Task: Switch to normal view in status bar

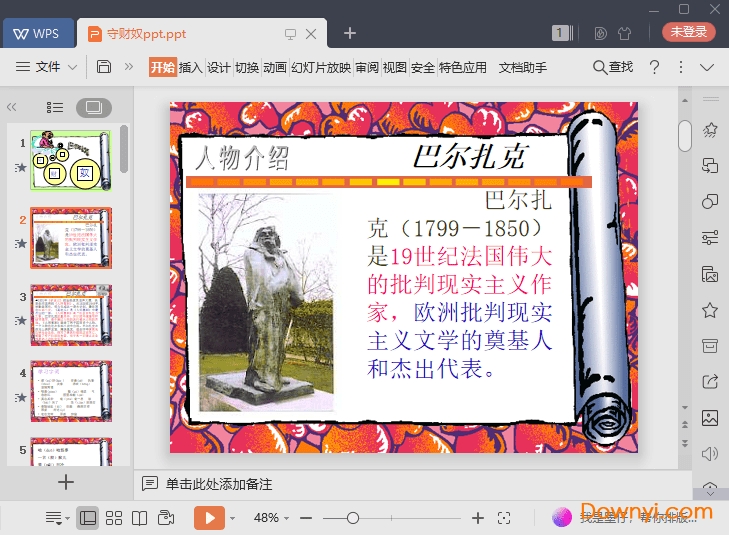Action: [88, 518]
